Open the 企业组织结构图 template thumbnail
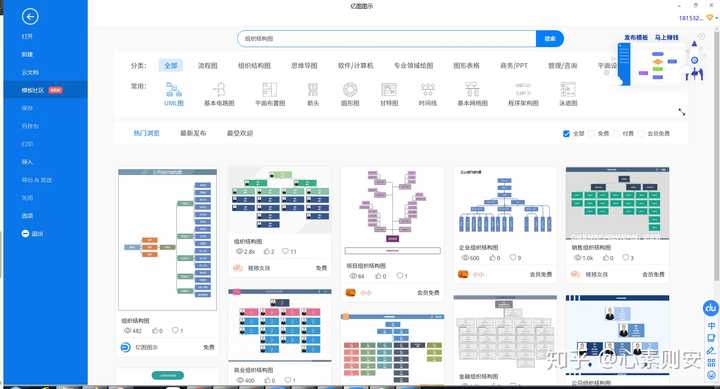This screenshot has width=720, height=389. [504, 203]
